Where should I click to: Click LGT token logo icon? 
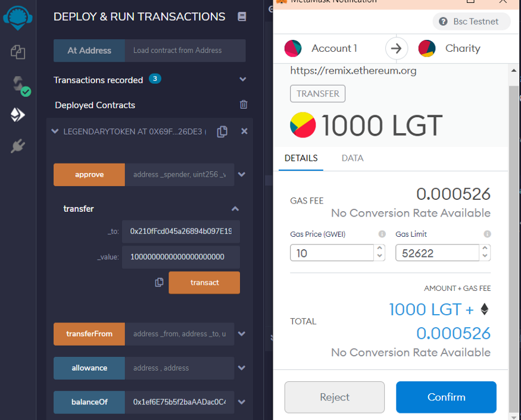(302, 125)
